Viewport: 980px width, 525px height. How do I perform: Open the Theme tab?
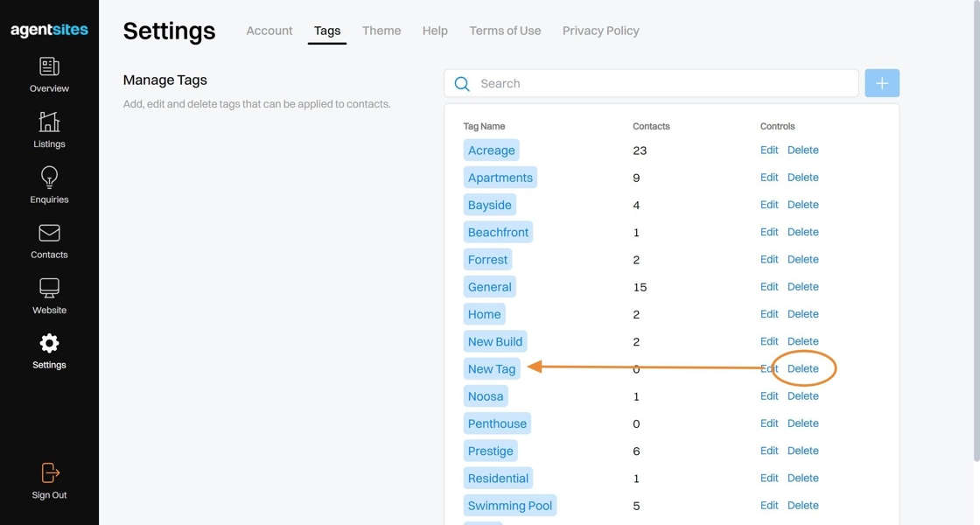click(381, 31)
